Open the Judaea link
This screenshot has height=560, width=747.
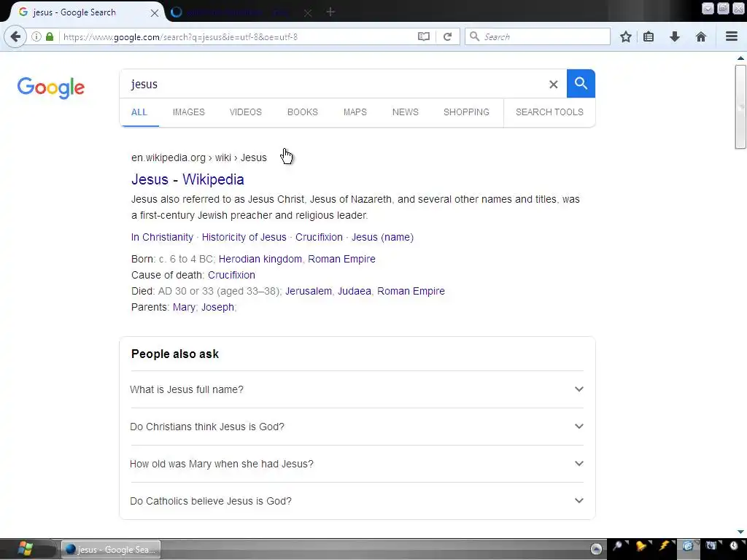click(x=355, y=291)
